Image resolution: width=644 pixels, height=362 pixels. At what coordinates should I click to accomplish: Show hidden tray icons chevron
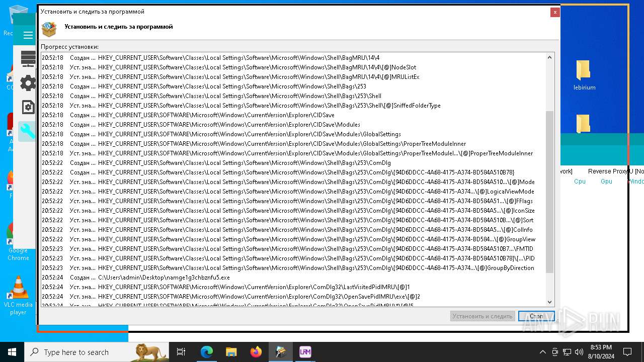pos(542,352)
